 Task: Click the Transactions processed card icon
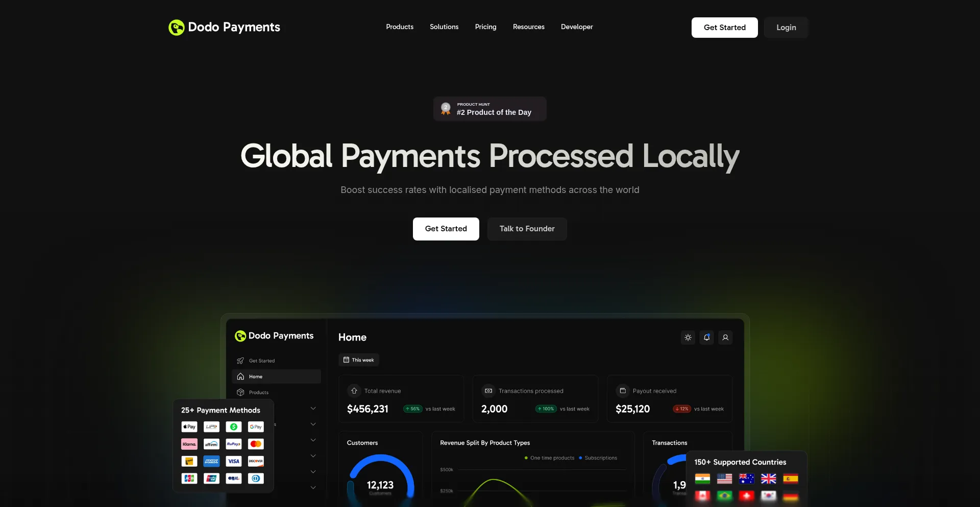tap(488, 391)
